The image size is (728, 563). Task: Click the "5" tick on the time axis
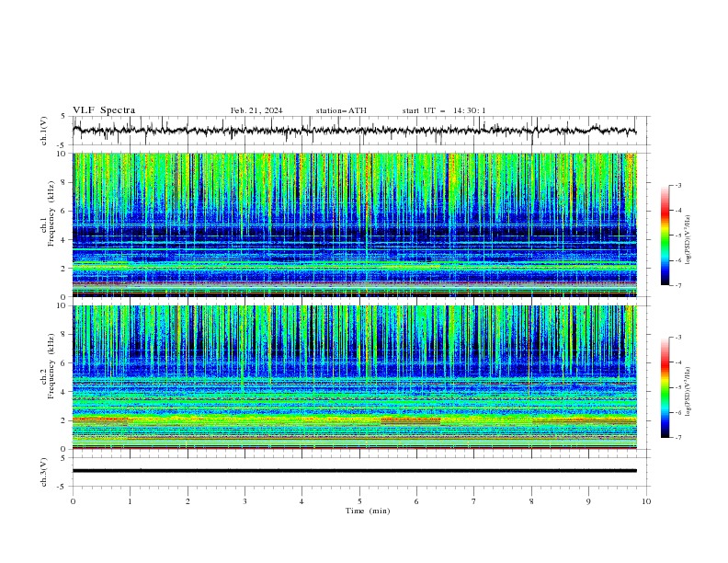pyautogui.click(x=359, y=501)
